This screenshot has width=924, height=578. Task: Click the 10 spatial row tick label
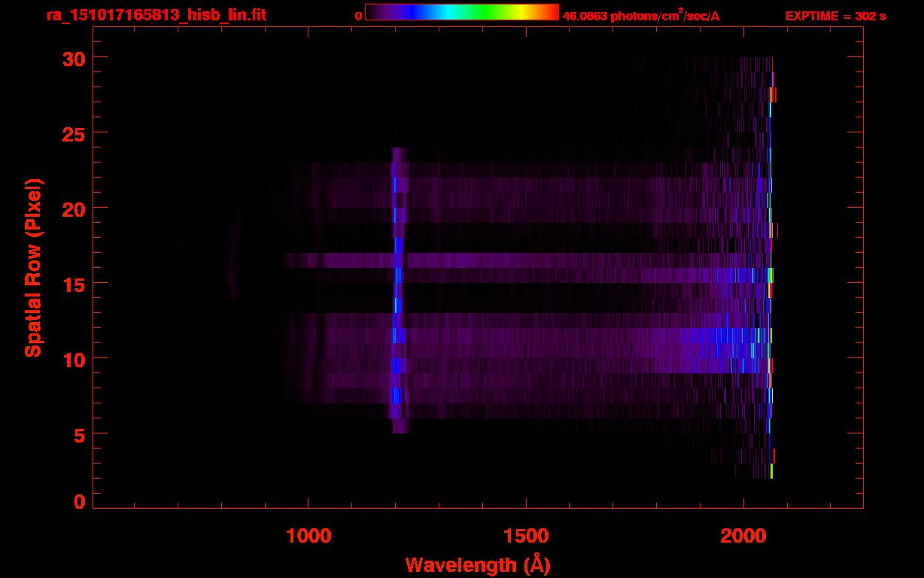pyautogui.click(x=74, y=359)
